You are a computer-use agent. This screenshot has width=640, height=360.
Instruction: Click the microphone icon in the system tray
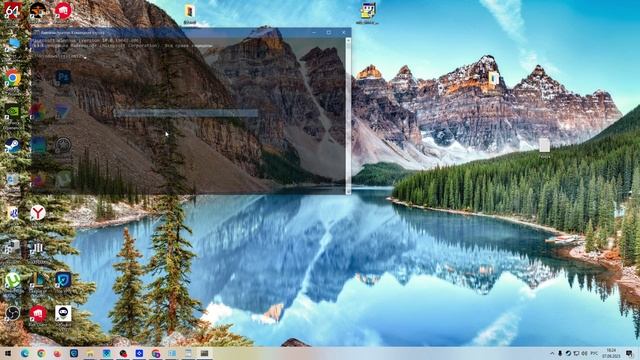[560, 353]
